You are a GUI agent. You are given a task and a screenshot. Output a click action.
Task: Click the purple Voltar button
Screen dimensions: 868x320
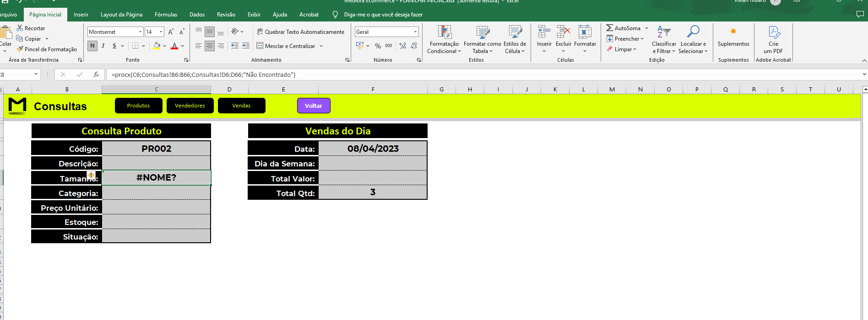pos(314,106)
